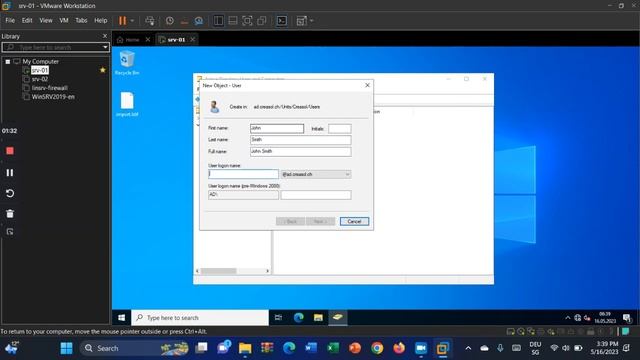Open Firefox from host taskbar
Screen dimensions: 640x360
click(x=399, y=348)
